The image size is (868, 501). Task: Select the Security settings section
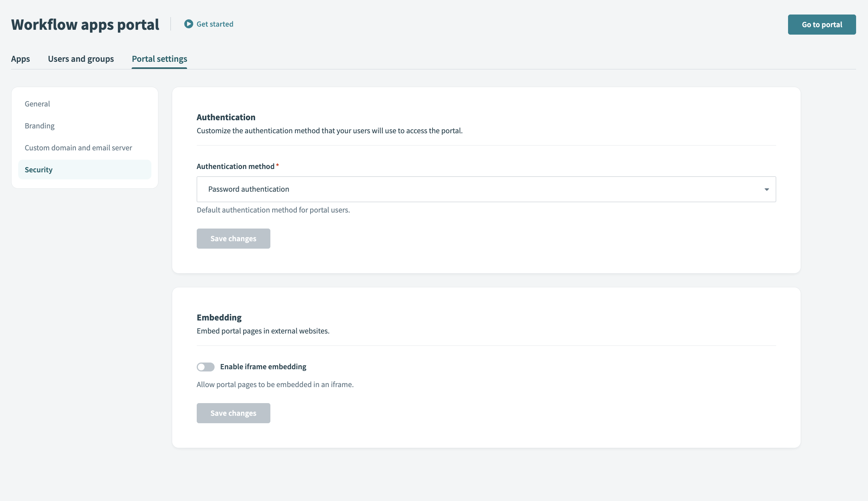tap(38, 169)
